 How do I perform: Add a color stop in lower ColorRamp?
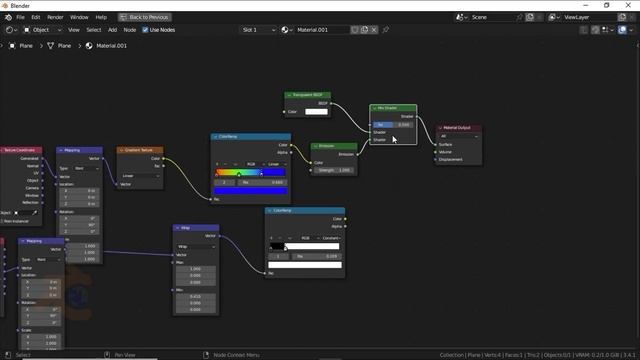point(271,238)
